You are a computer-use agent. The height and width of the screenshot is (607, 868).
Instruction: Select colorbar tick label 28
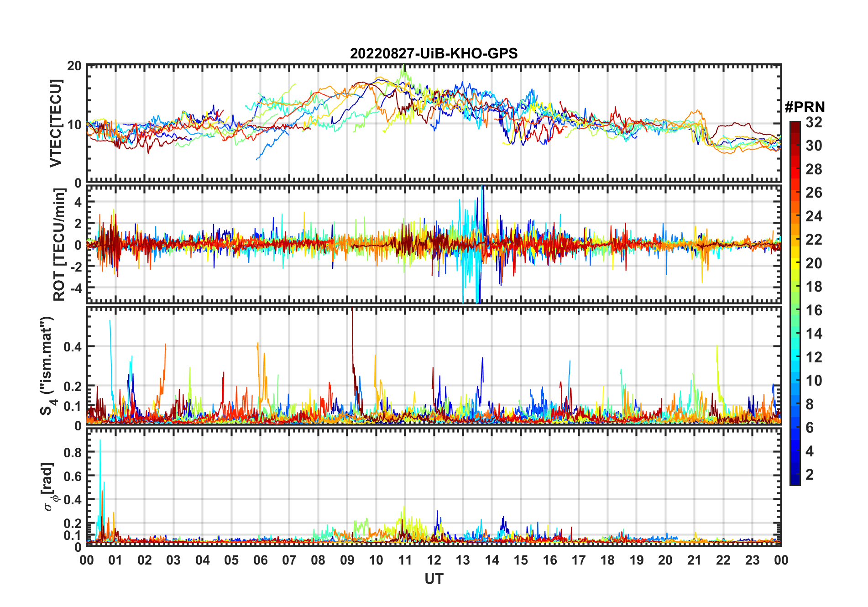pyautogui.click(x=814, y=169)
